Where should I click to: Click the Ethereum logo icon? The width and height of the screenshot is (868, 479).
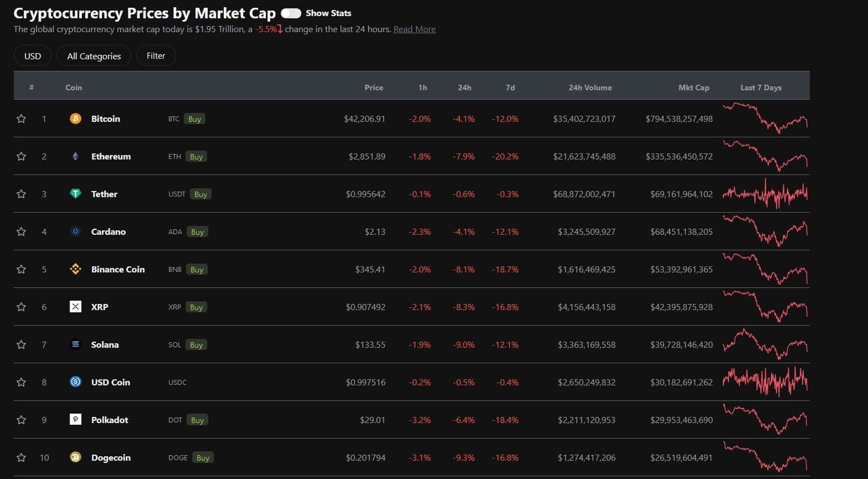(x=75, y=156)
